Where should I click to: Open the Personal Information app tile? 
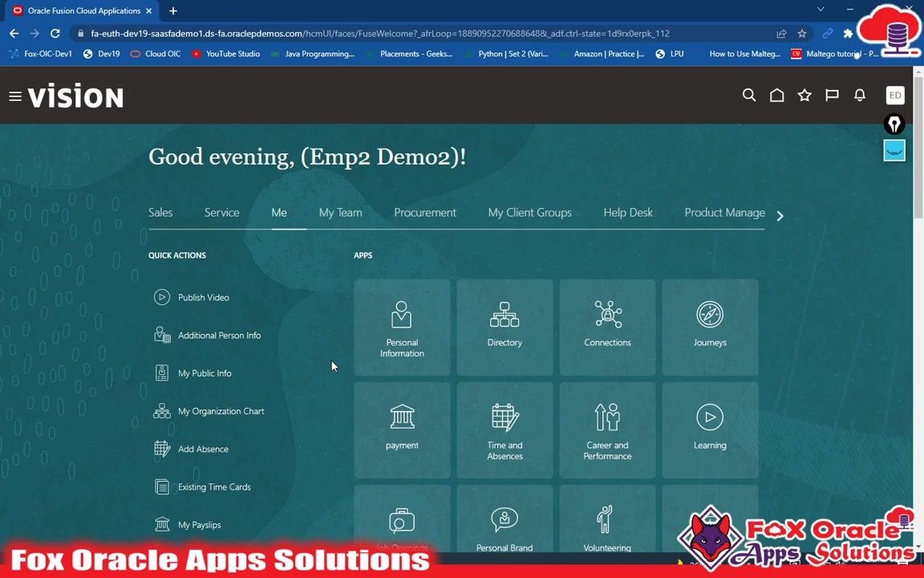point(402,328)
